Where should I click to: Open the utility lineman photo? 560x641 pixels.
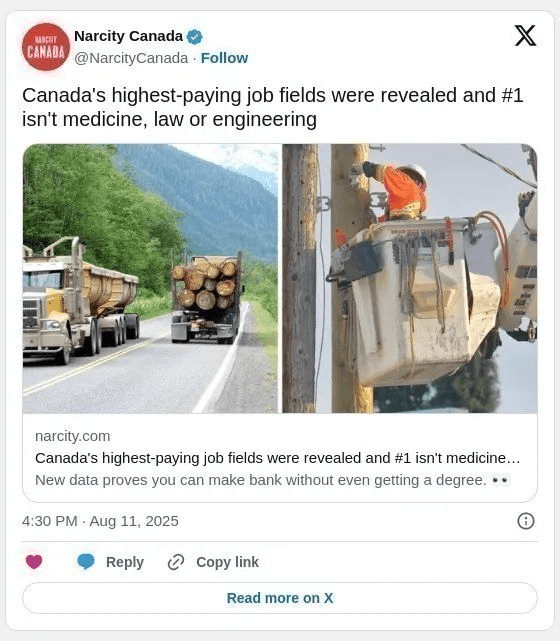(x=410, y=278)
